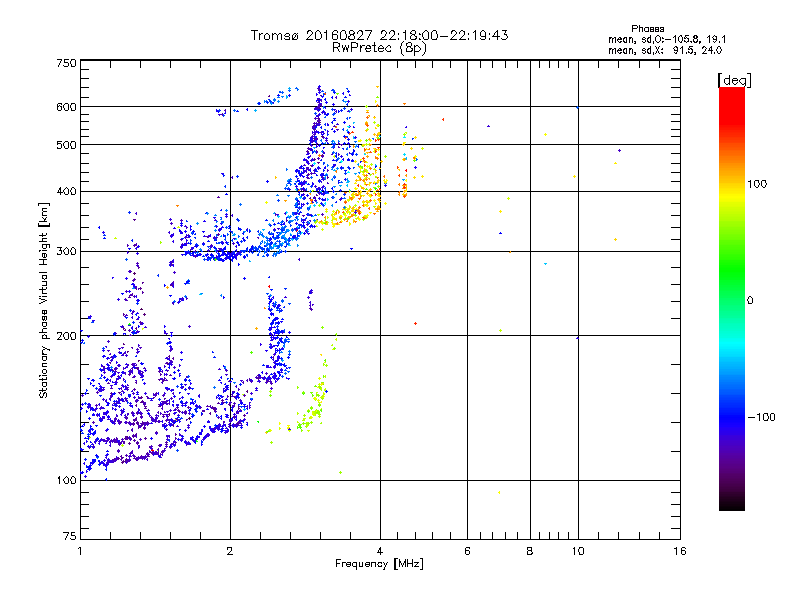Click the black bottom of the phase colorbar
The height and width of the screenshot is (600, 800).
(732, 503)
